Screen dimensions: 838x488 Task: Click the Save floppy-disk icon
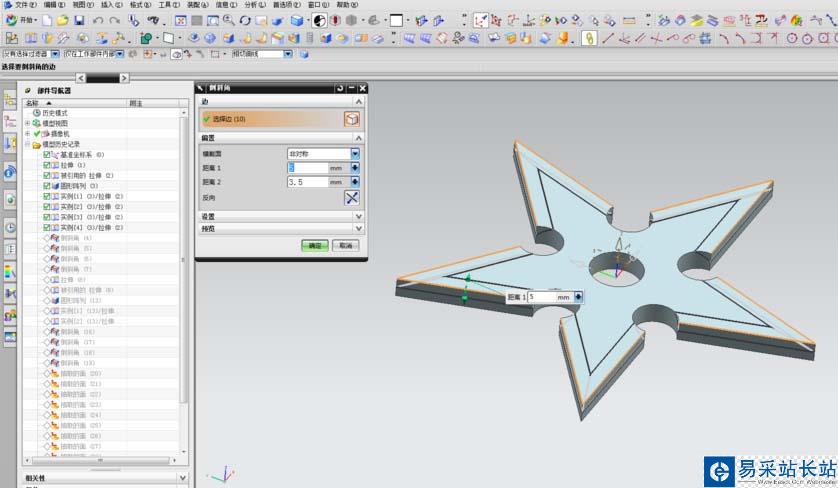79,20
